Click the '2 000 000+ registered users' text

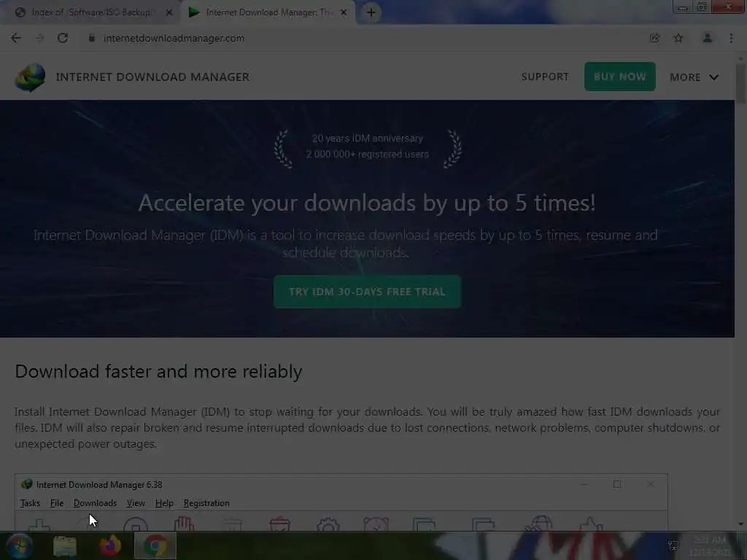(x=368, y=154)
